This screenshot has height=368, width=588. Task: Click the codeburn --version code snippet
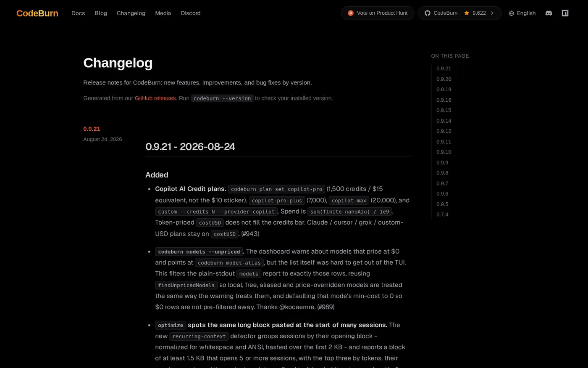(x=222, y=98)
